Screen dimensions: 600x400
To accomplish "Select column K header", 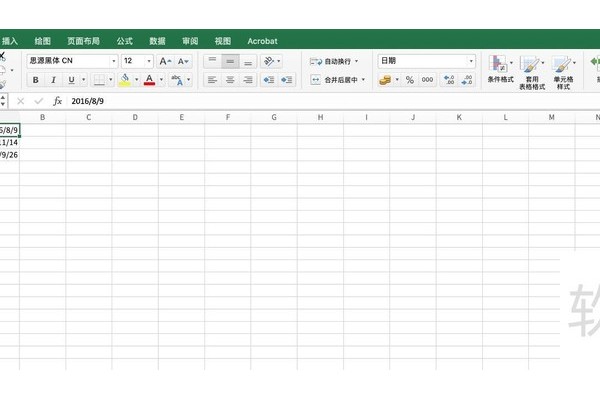I will pyautogui.click(x=459, y=118).
